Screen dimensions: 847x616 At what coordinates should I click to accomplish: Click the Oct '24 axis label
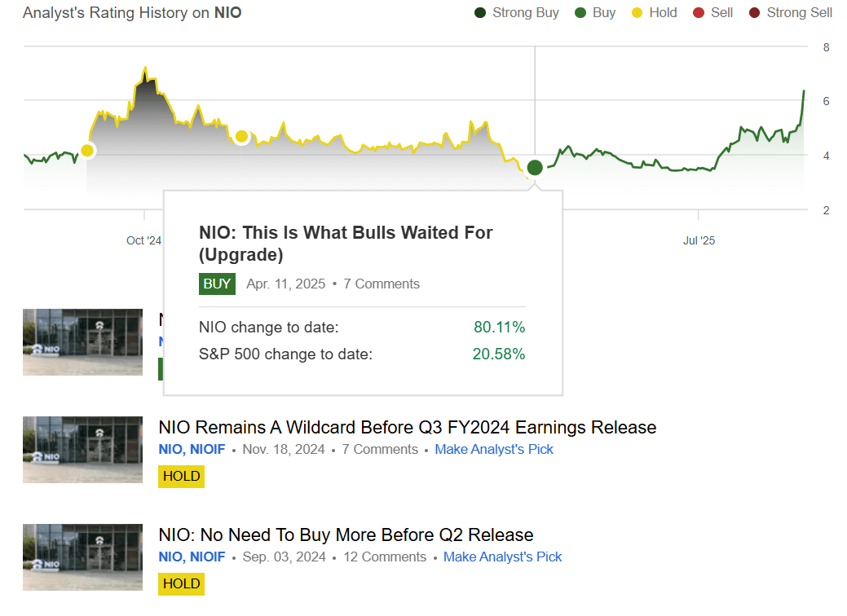[x=143, y=241]
